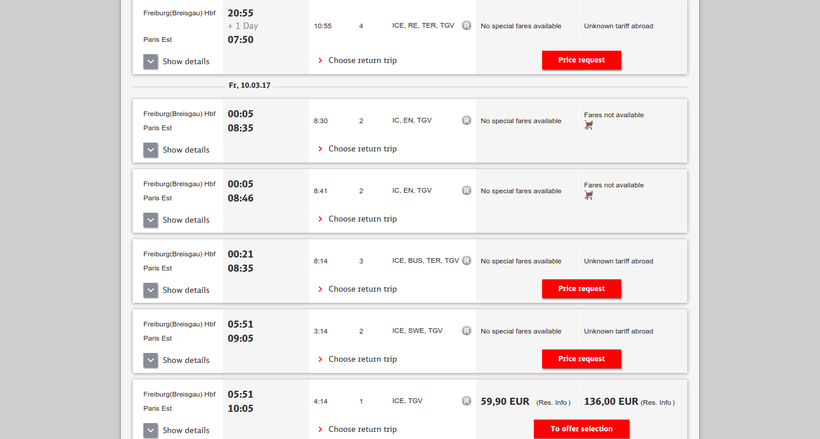
Task: Expand Show details for the 00:21 connection
Action: (x=151, y=290)
